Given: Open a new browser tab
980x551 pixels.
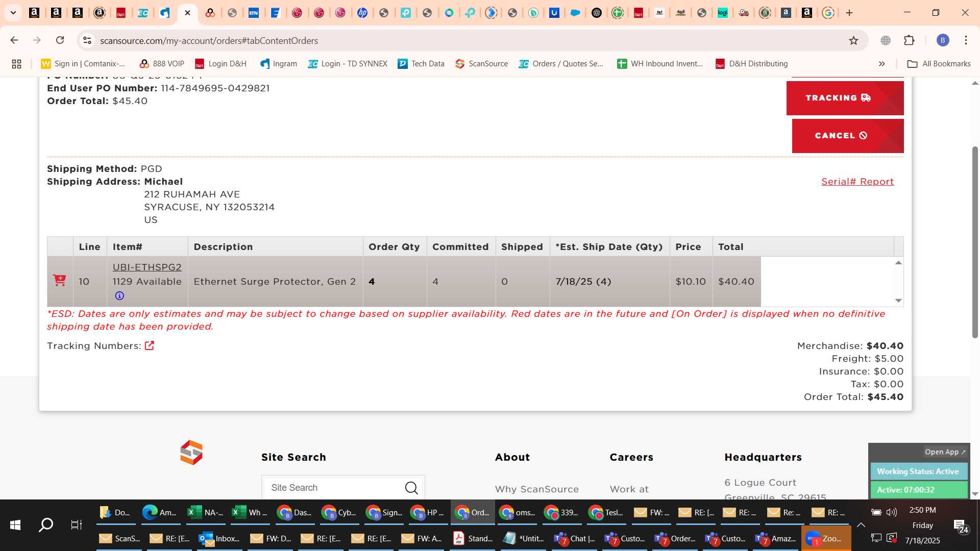Looking at the screenshot, I should point(849,13).
